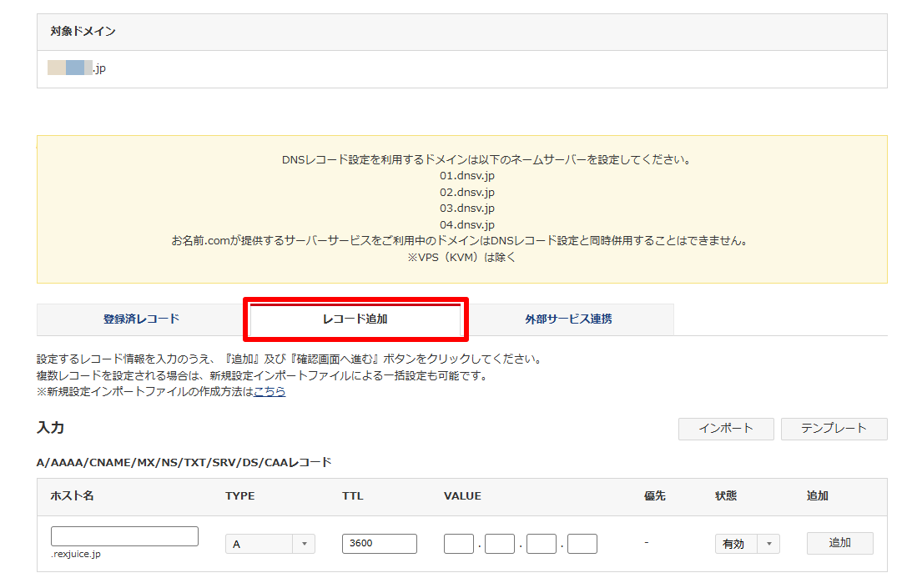Click the 追加 button in the record row
Viewport: 922px width, 588px height.
click(839, 543)
